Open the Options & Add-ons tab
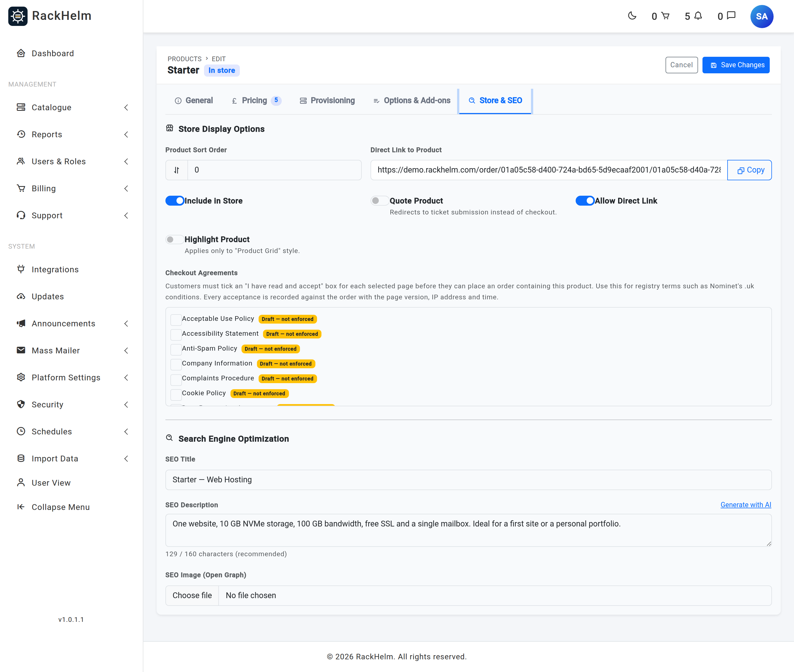 [412, 101]
